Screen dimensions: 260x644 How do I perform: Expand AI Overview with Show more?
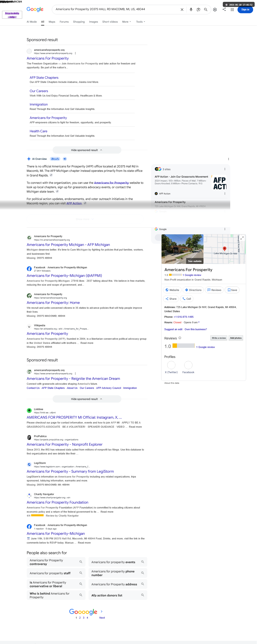pyautogui.click(x=85, y=219)
